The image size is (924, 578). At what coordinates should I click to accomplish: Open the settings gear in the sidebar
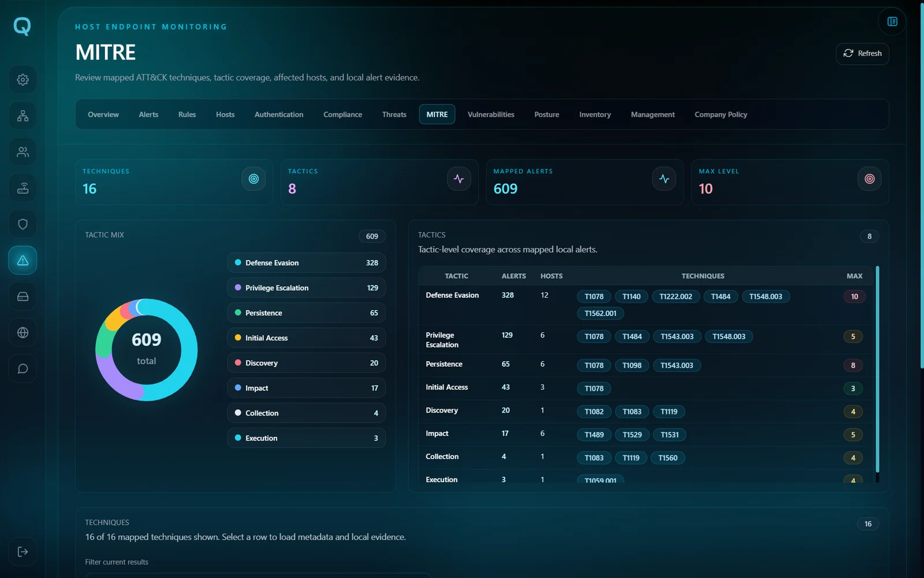23,80
